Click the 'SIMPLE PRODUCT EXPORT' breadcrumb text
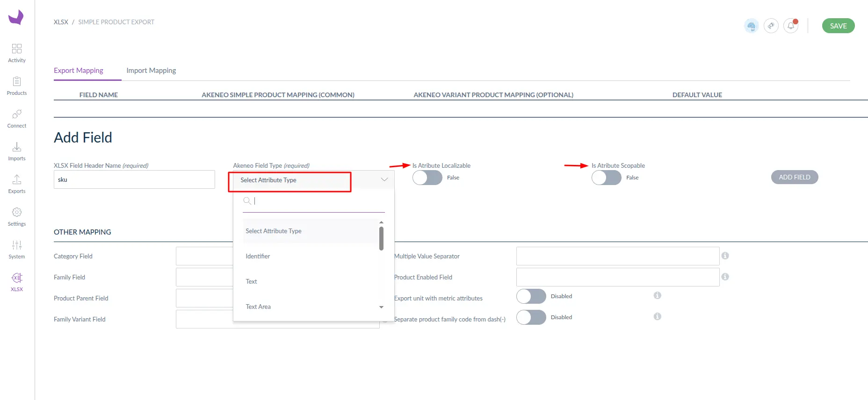 point(116,22)
